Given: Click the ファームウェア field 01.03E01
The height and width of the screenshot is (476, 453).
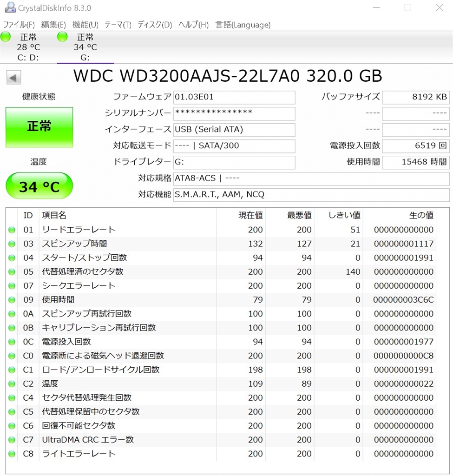Looking at the screenshot, I should click(x=234, y=97).
